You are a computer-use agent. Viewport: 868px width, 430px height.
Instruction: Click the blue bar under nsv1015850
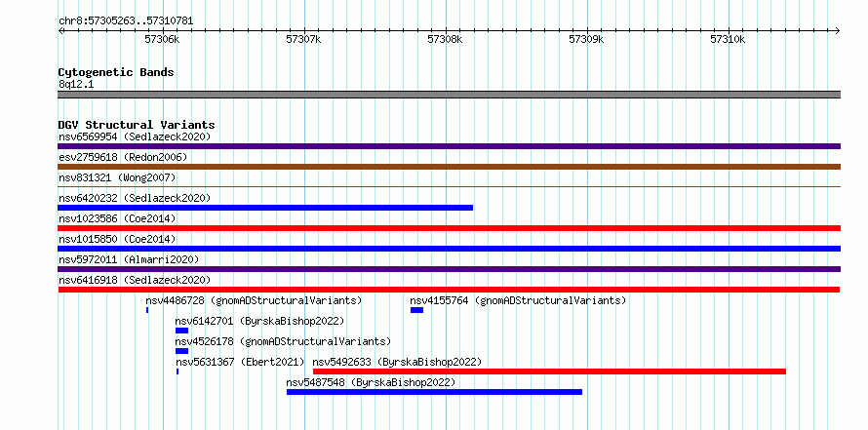coord(449,249)
